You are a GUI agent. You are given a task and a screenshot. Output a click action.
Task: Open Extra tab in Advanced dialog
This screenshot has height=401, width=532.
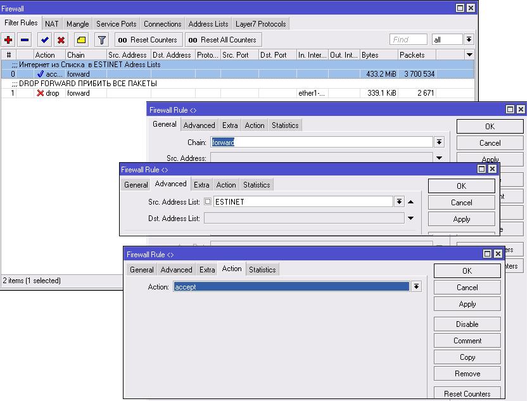[x=201, y=185]
